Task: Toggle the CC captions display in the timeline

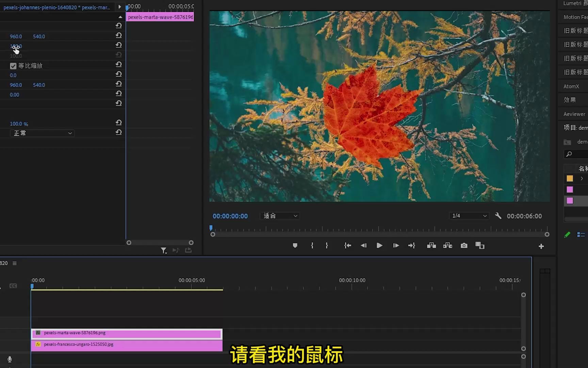Action: 14,286
